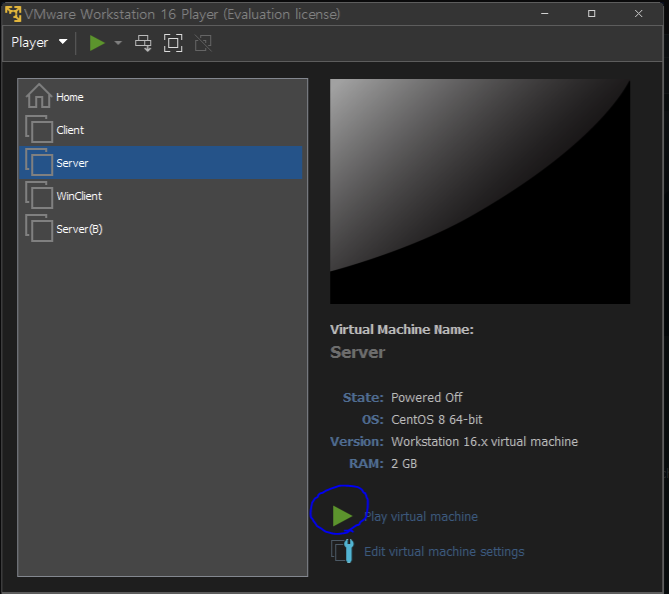The height and width of the screenshot is (594, 669).
Task: Select the WinClient virtual machine
Action: 160,196
